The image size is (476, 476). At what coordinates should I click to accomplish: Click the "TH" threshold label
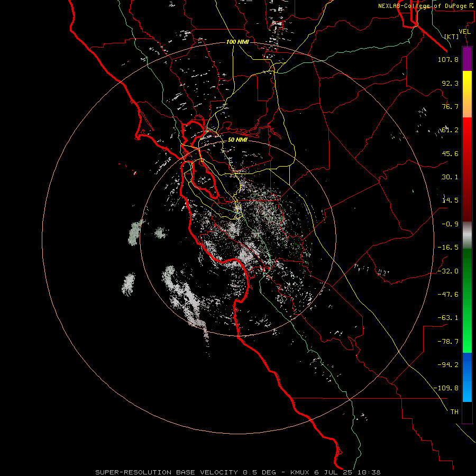(454, 411)
